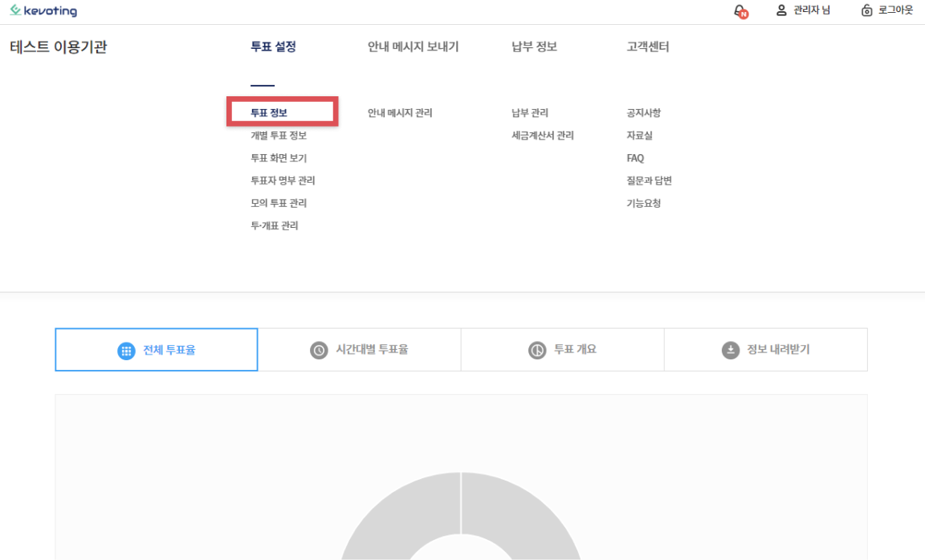This screenshot has width=925, height=560.
Task: Click the clock icon for 시간대별 투표율
Action: coord(319,351)
